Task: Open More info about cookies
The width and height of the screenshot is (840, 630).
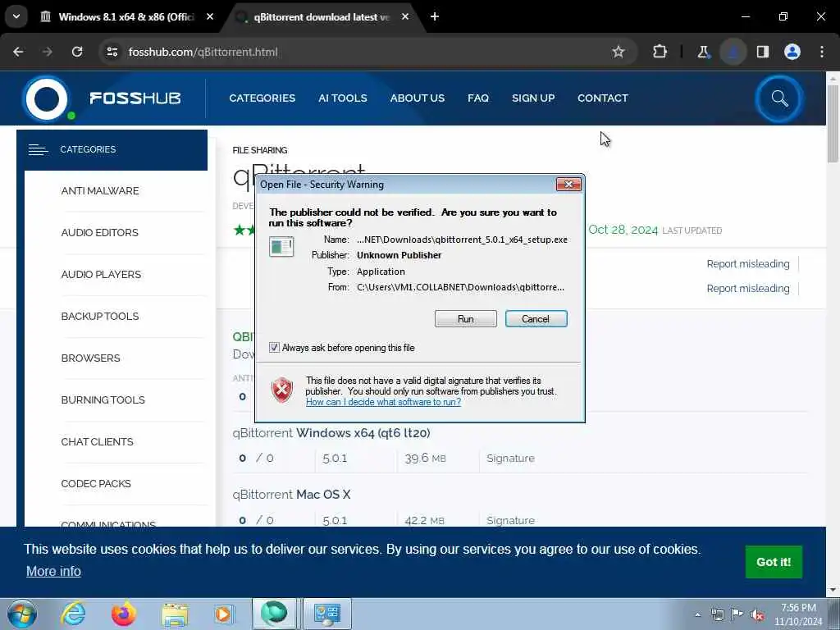Action: [53, 571]
